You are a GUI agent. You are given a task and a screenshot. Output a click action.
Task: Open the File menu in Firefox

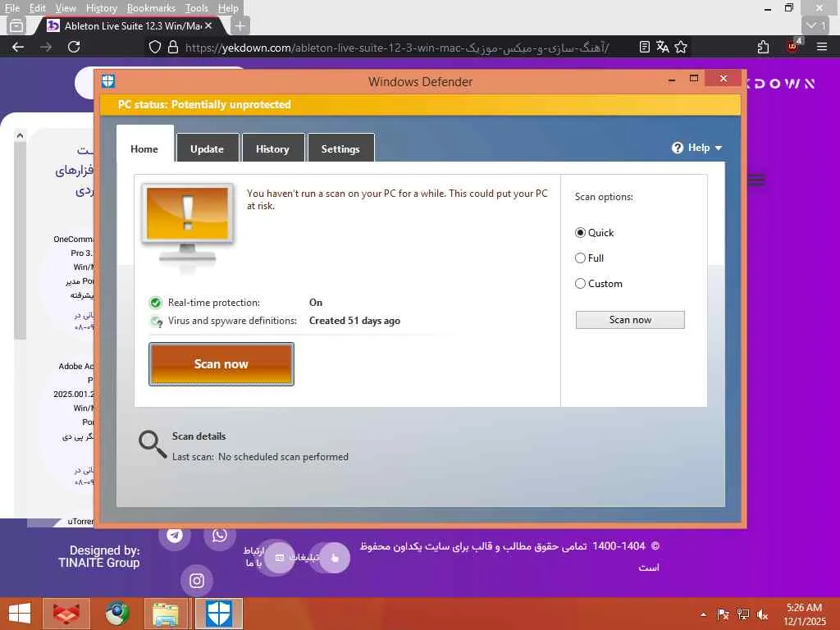pyautogui.click(x=11, y=8)
